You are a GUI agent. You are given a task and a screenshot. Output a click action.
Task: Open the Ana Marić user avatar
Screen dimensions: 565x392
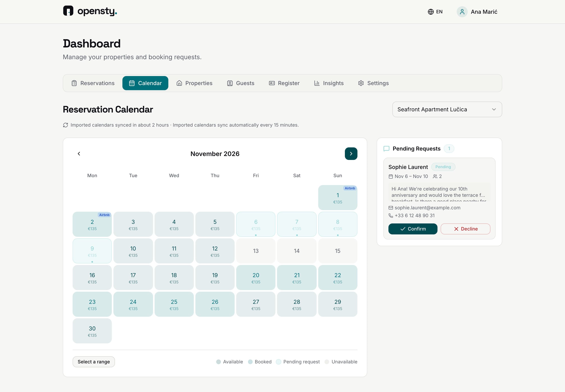462,12
